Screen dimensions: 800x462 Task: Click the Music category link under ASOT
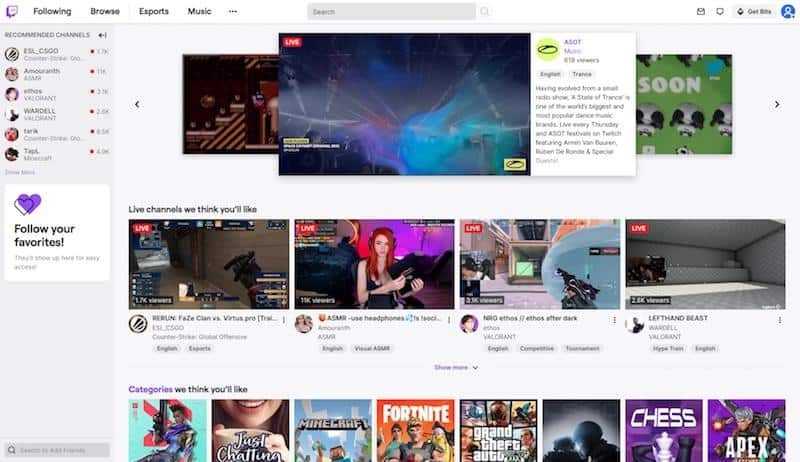pos(572,51)
